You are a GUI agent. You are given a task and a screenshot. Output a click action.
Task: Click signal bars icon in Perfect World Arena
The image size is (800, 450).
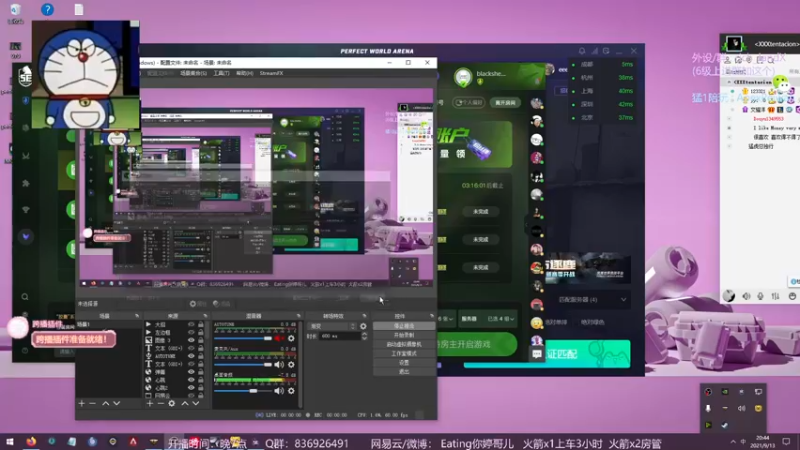point(594,51)
